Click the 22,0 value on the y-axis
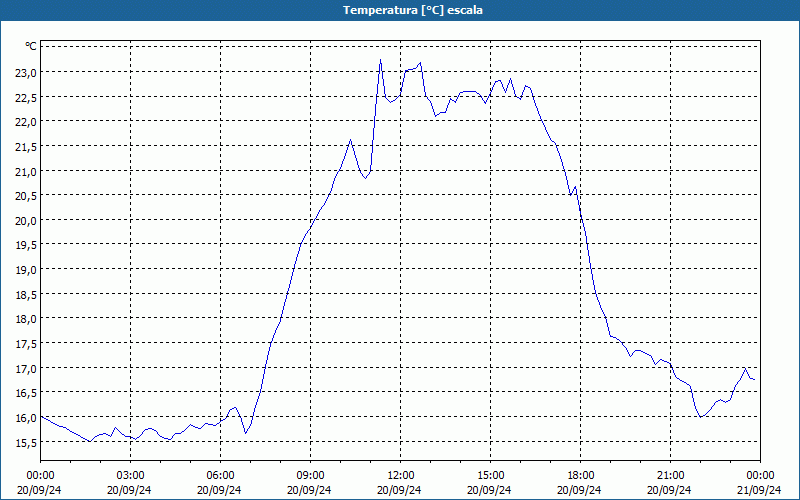The height and width of the screenshot is (500, 800). tap(26, 122)
